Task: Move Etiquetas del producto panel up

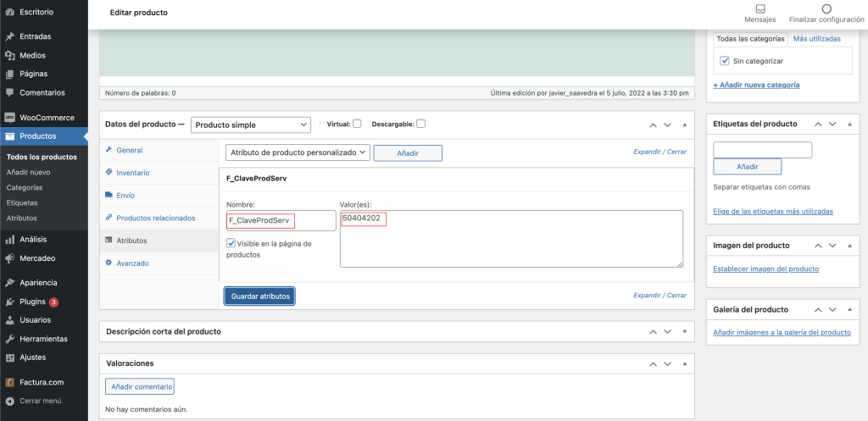Action: coord(818,124)
